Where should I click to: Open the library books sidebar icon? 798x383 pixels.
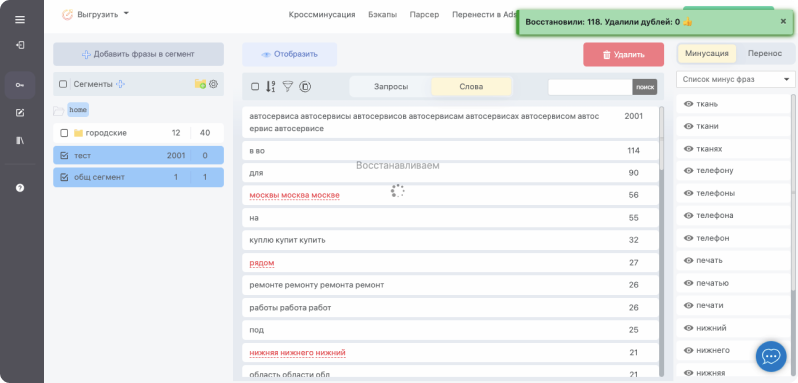click(20, 140)
